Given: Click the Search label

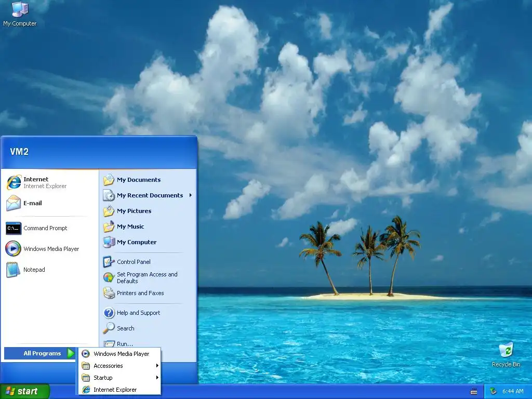Looking at the screenshot, I should click(126, 328).
